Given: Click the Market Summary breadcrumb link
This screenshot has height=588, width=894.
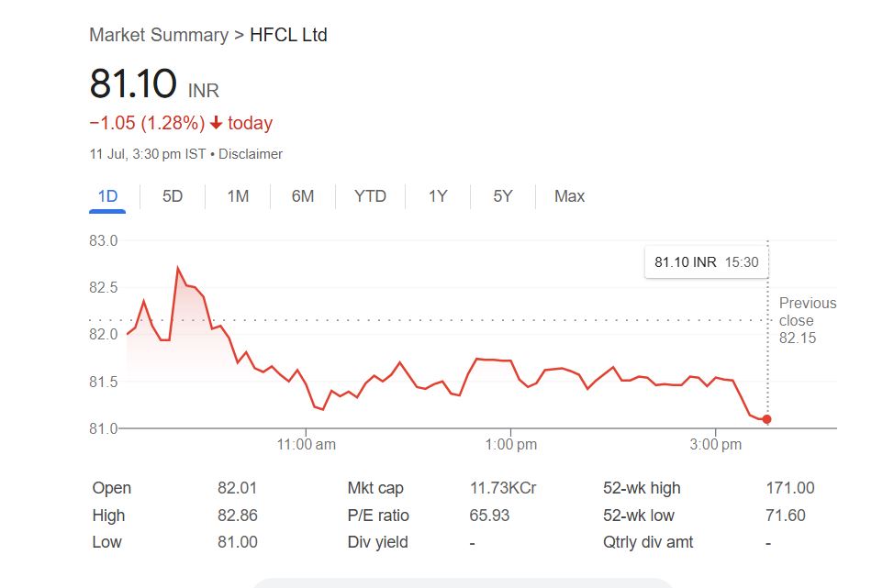Looking at the screenshot, I should (159, 35).
